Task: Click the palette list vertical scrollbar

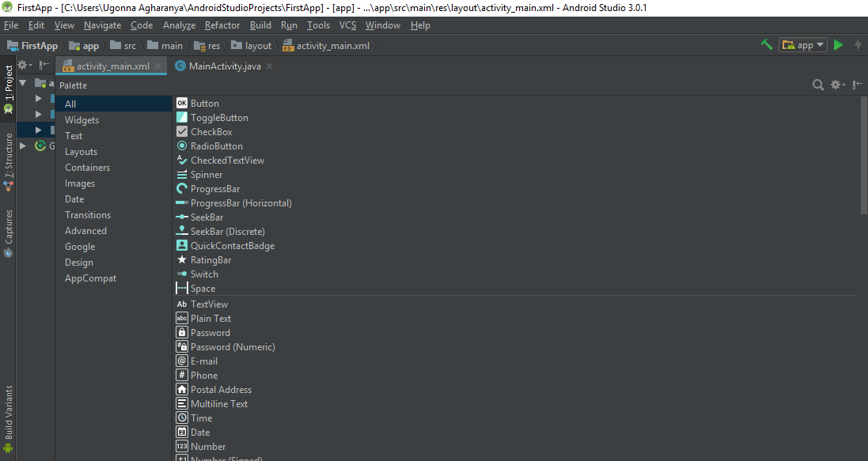Action: pyautogui.click(x=864, y=156)
